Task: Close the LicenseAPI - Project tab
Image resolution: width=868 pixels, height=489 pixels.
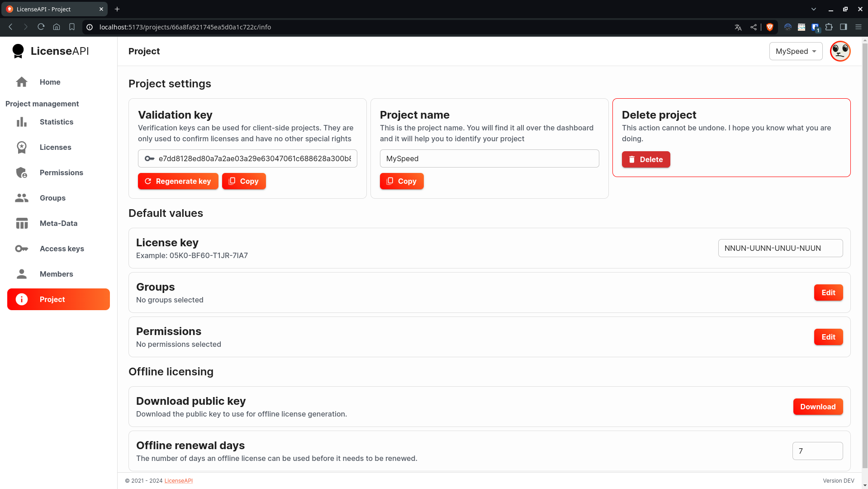Action: coord(101,9)
